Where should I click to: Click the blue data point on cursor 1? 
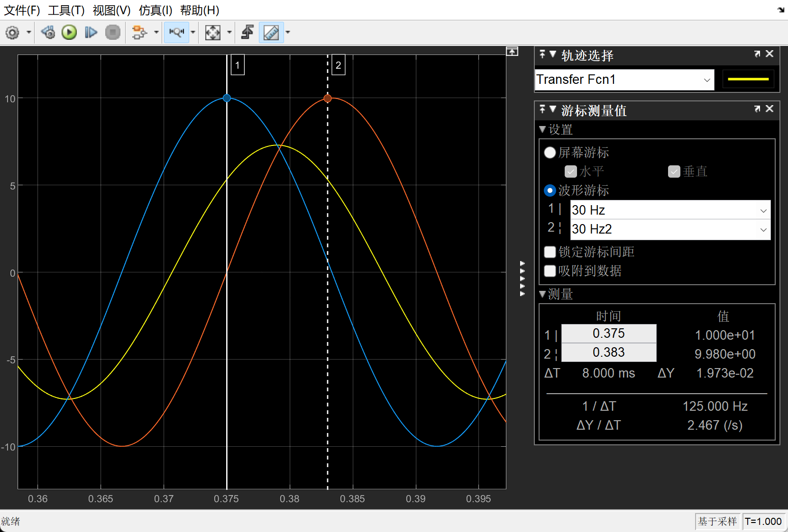[227, 98]
